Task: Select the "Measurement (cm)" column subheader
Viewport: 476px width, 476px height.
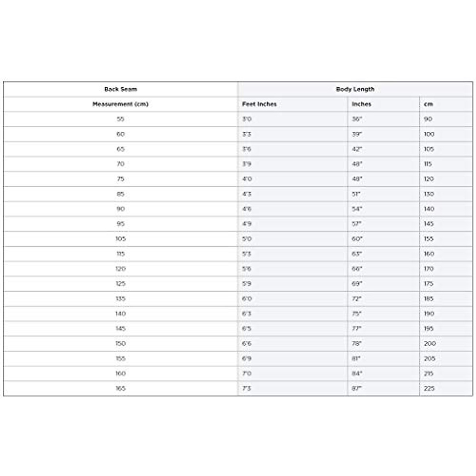Action: click(121, 104)
